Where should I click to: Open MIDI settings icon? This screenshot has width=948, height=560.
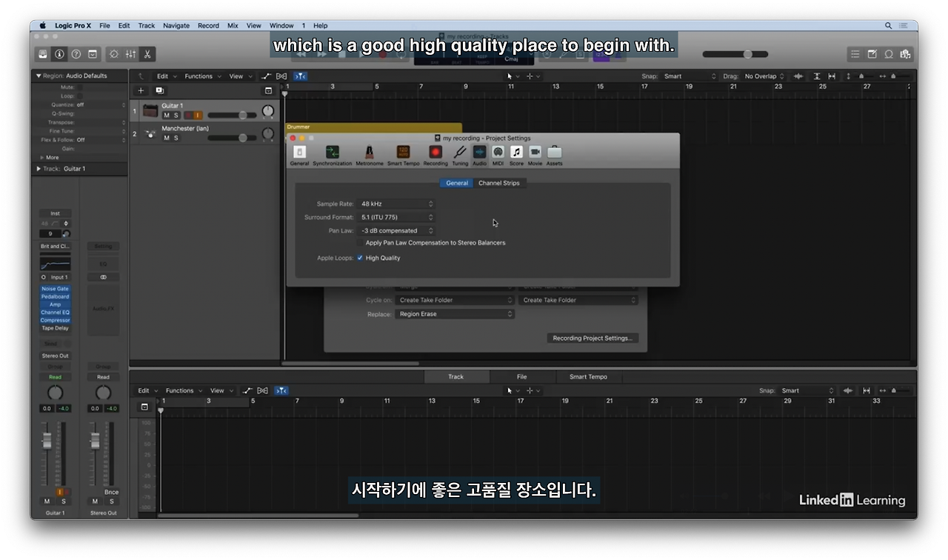coord(498,155)
